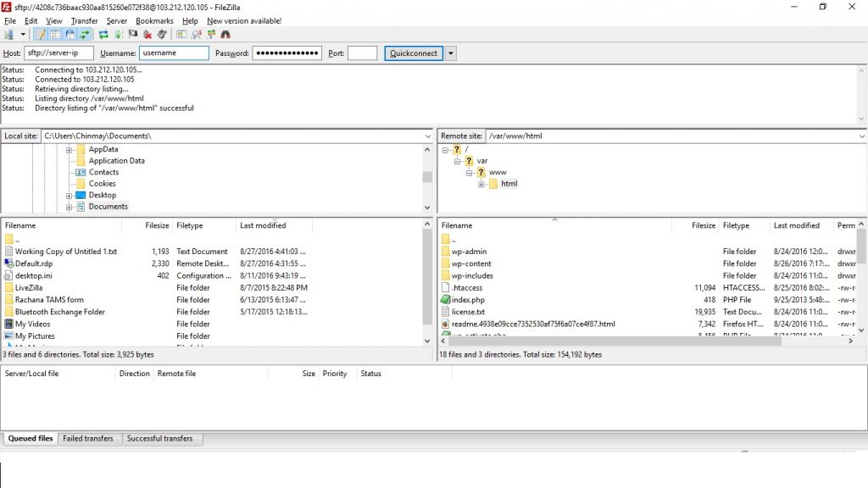Screen dimensions: 868x488
Task: Open the Quickconnect history dropdown arrow
Action: click(451, 53)
